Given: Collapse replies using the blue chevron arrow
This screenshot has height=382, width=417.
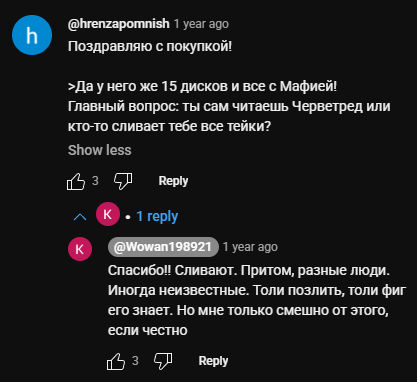Looking at the screenshot, I should (x=80, y=217).
